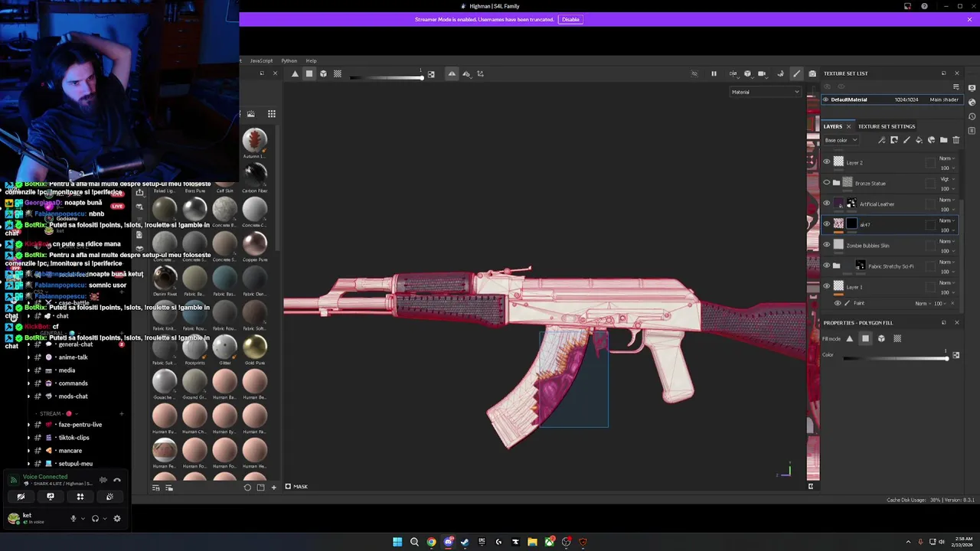Switch the assets shelf to grid view icon
The image size is (980, 551).
[271, 114]
